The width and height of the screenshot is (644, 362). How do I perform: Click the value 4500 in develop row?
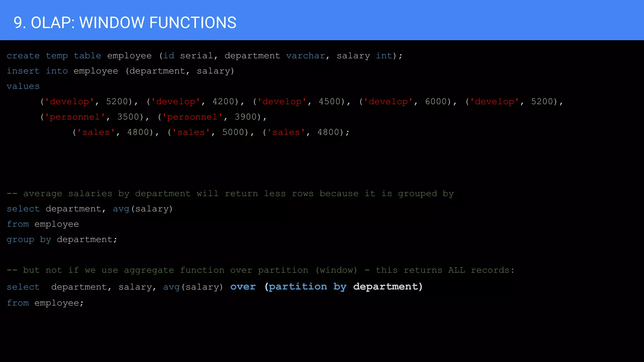point(330,101)
